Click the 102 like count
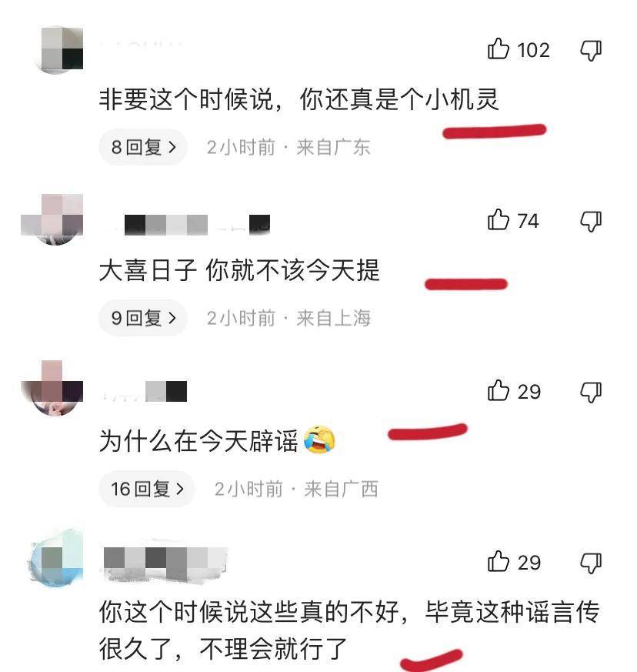The width and height of the screenshot is (637, 672). [x=533, y=50]
